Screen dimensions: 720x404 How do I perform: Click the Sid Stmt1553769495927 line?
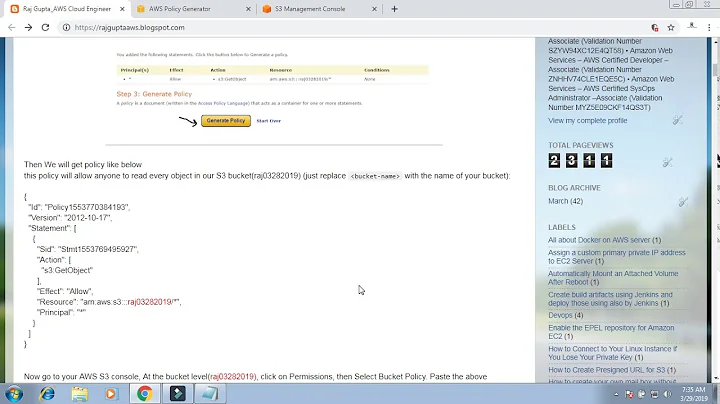pos(88,249)
